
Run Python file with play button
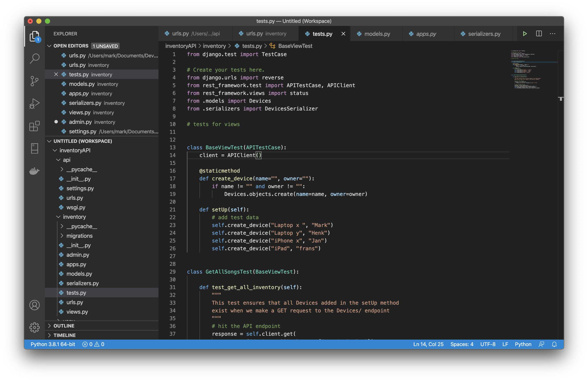coord(525,34)
